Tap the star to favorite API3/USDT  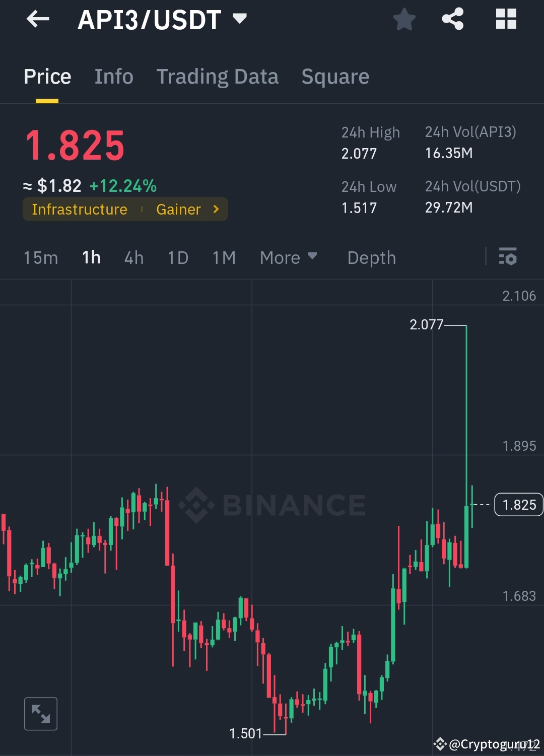[404, 19]
